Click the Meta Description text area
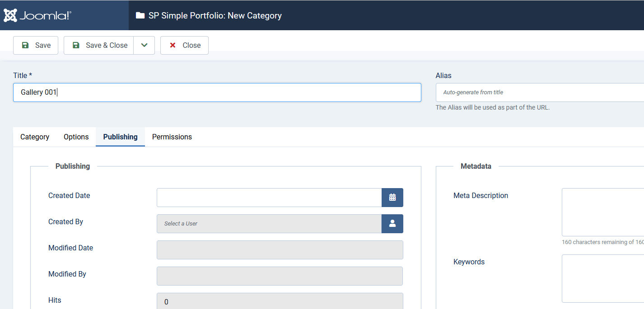The height and width of the screenshot is (309, 644). click(x=602, y=212)
